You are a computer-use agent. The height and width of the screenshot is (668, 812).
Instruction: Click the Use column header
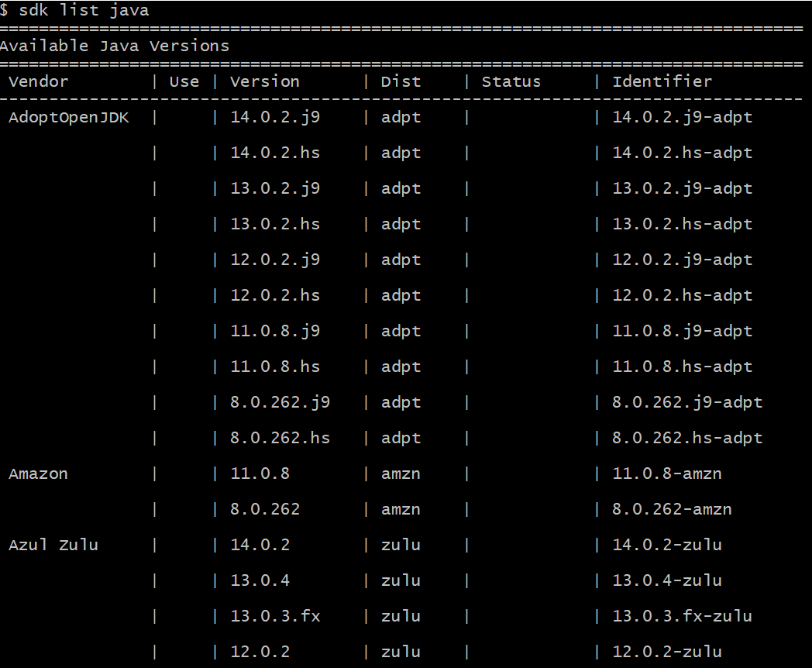184,82
